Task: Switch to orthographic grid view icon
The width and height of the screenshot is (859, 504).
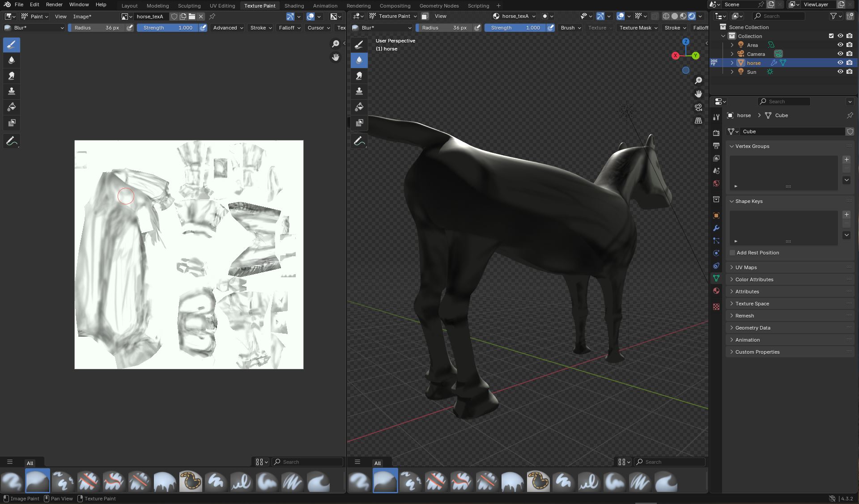Action: pyautogui.click(x=698, y=121)
